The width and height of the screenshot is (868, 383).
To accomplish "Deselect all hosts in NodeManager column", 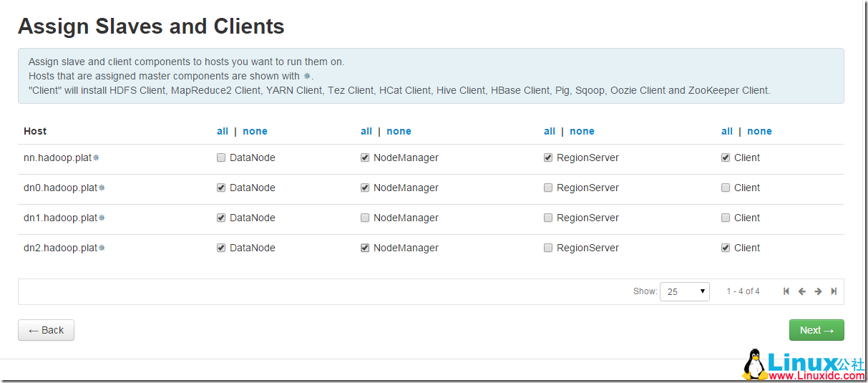I will click(x=399, y=131).
